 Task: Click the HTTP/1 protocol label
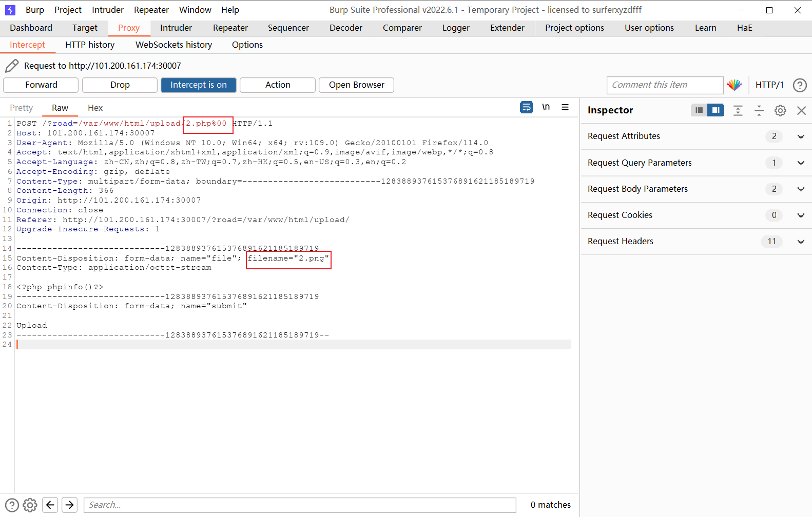(769, 85)
